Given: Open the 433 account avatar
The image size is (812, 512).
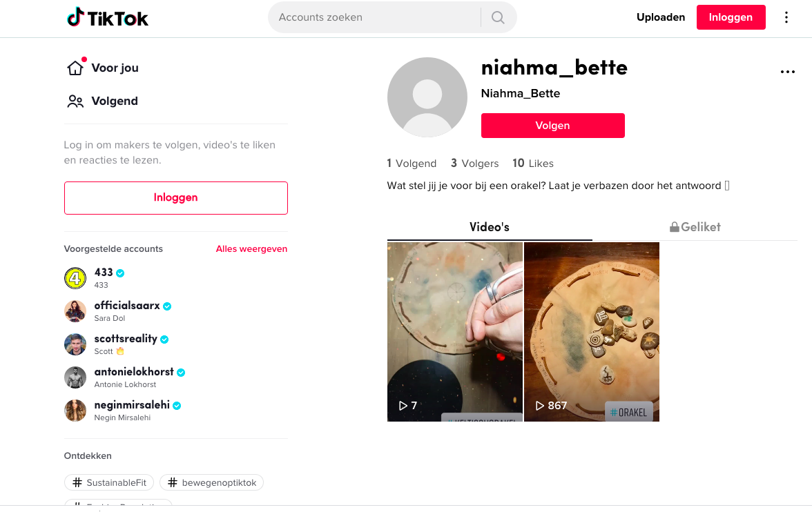Looking at the screenshot, I should coord(75,278).
